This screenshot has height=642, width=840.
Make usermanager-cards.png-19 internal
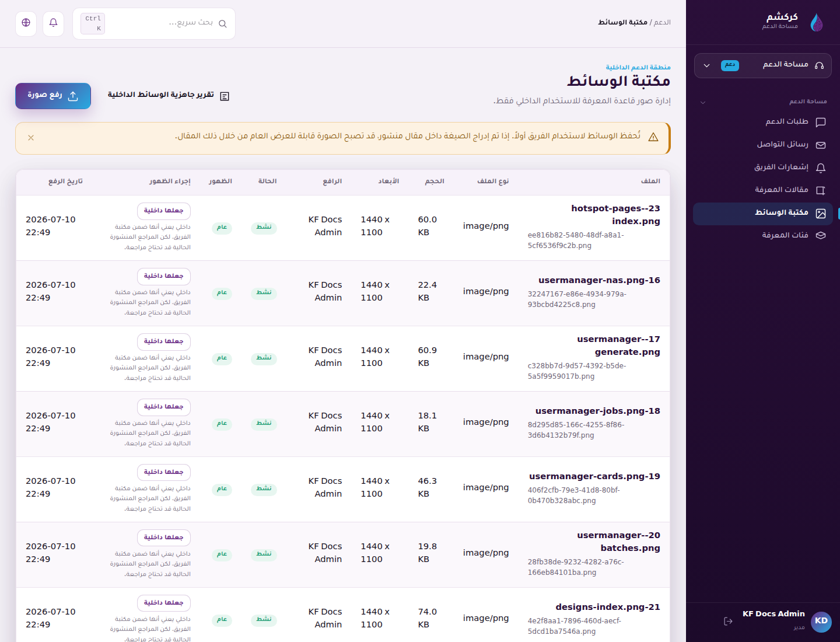[x=164, y=472]
